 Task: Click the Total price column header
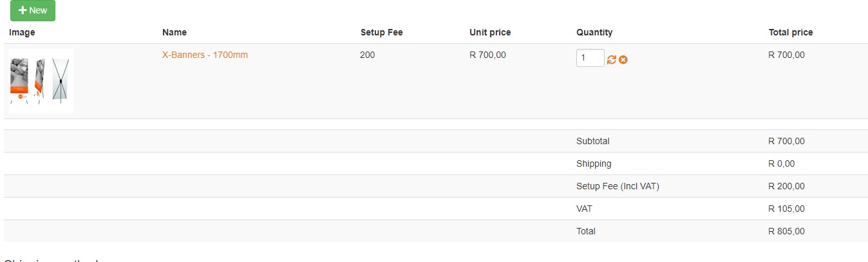coord(790,32)
